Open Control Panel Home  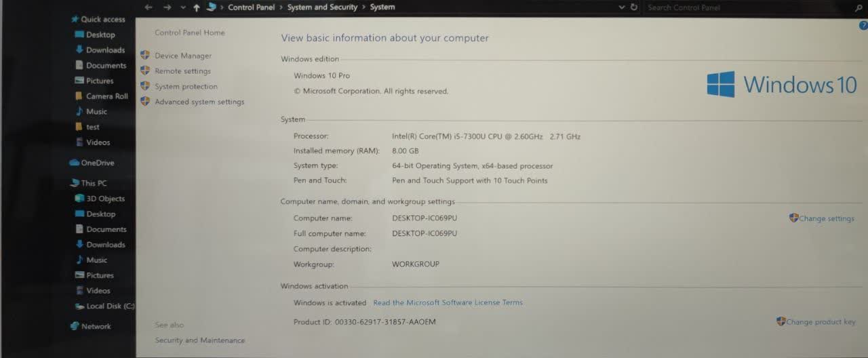189,33
